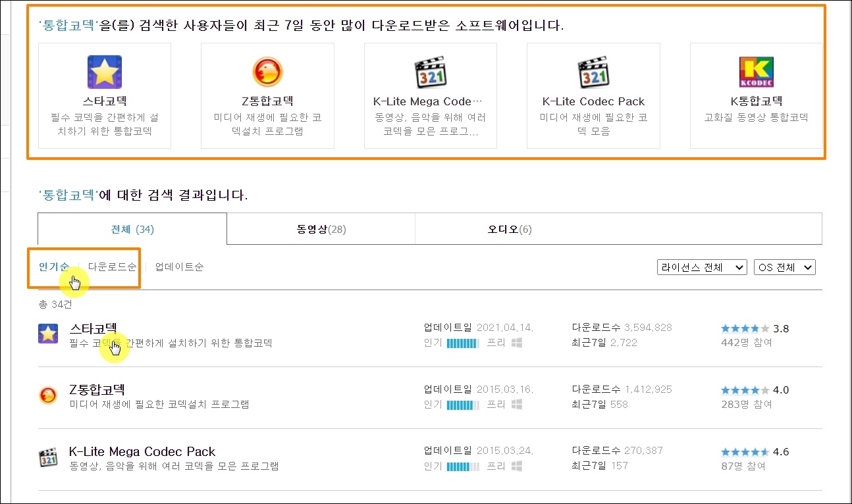
Task: Click the truncated K-Lite Mega Code… card title
Action: 428,101
